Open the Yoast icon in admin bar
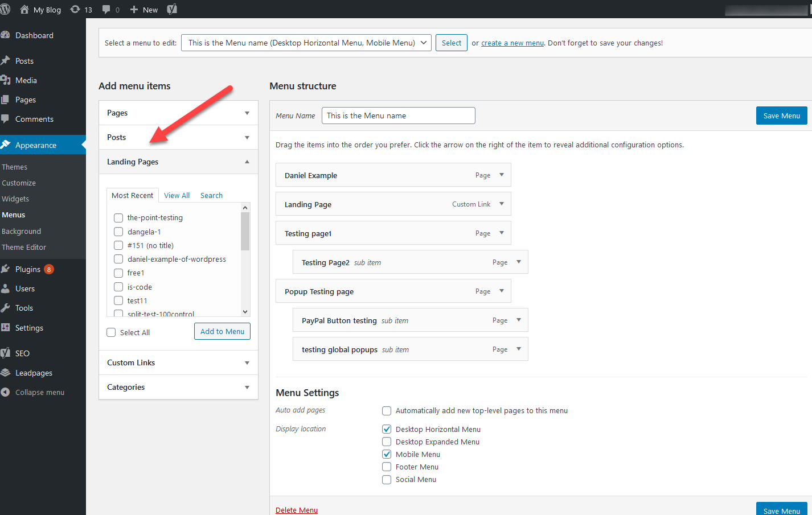Screen dimensions: 812x515 172,9
